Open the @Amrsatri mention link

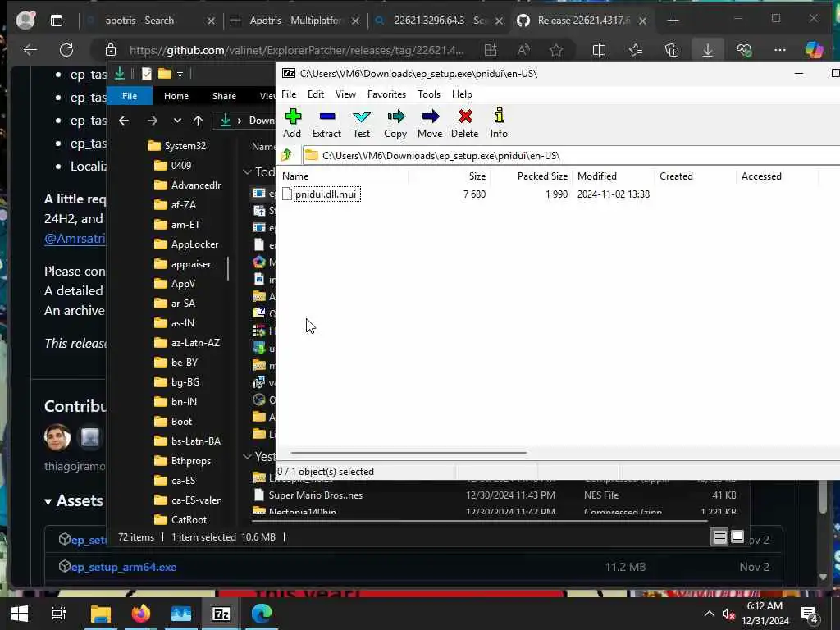tap(75, 239)
